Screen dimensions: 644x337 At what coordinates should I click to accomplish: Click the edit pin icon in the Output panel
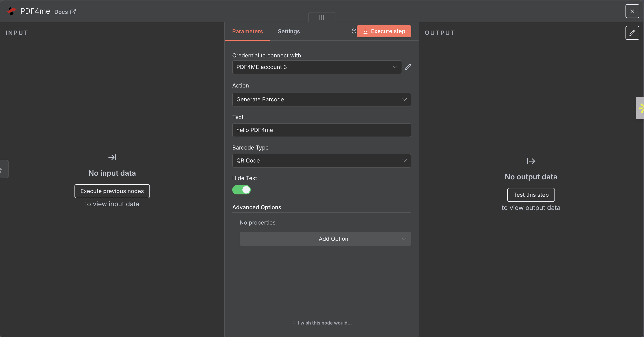(632, 33)
